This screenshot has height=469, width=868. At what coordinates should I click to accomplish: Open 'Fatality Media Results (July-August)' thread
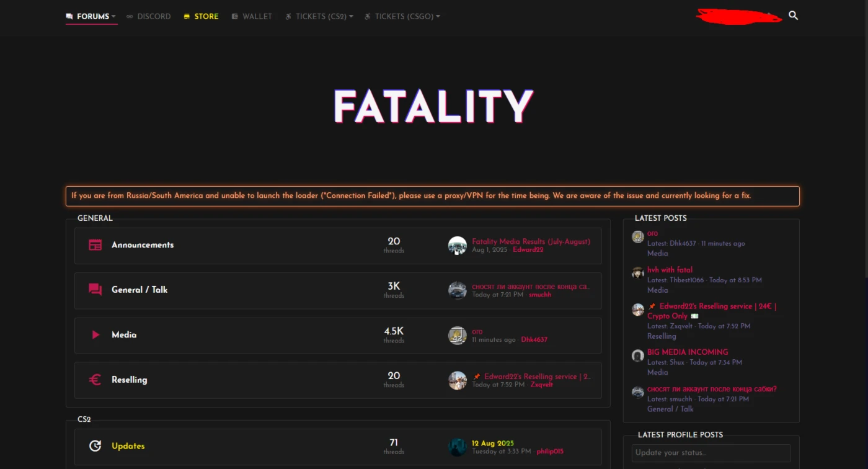coord(531,241)
